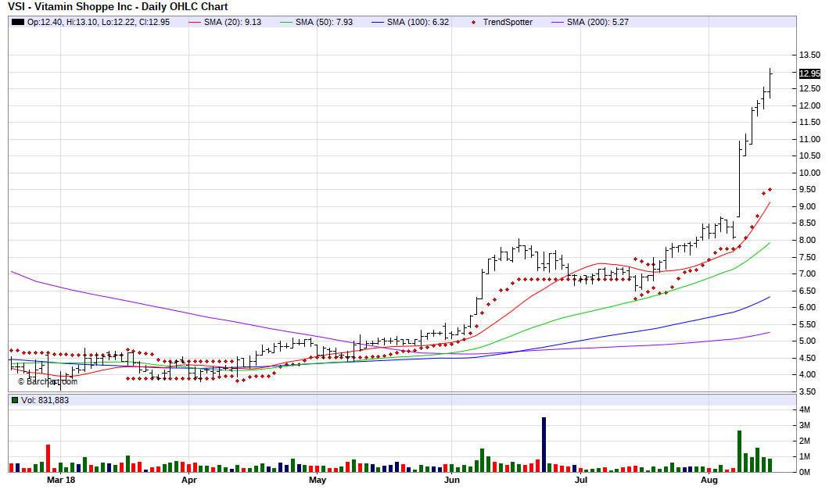829x504 pixels.
Task: Click the blue SMA (100) legend line
Action: point(378,22)
